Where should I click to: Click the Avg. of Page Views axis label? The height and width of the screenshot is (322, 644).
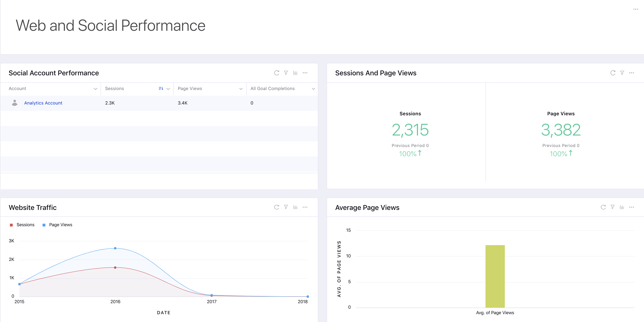495,313
